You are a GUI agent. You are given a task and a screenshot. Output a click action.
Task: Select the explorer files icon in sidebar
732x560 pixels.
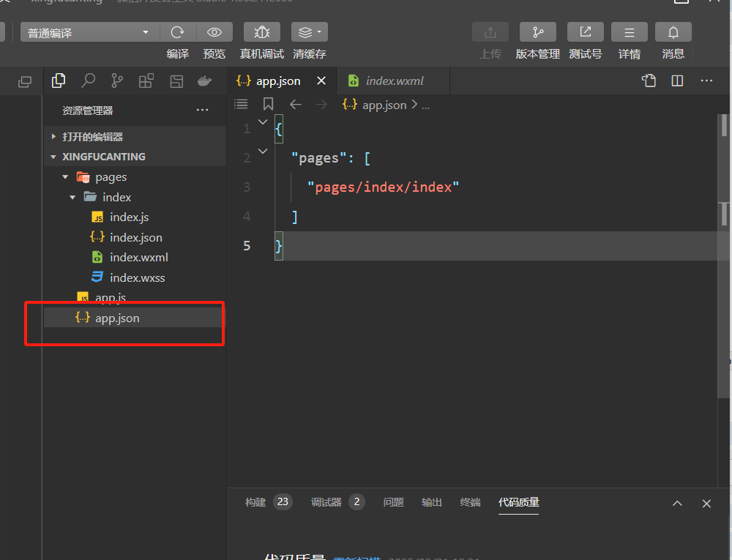click(x=59, y=81)
